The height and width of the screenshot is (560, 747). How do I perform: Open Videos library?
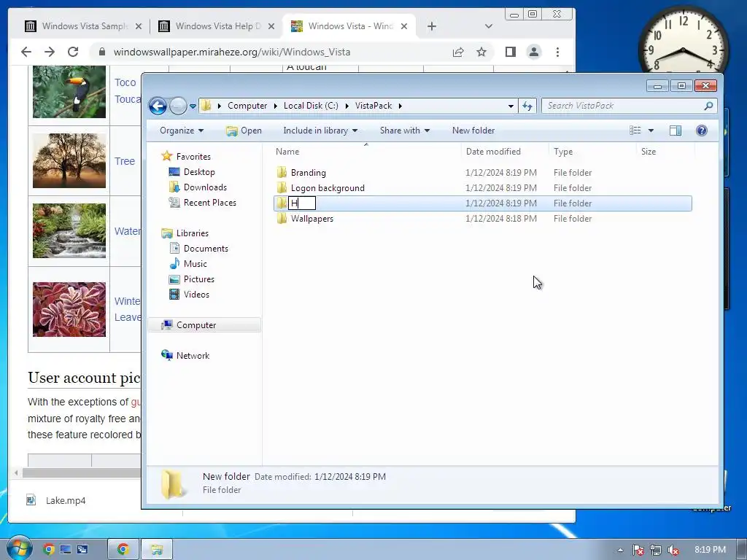196,295
